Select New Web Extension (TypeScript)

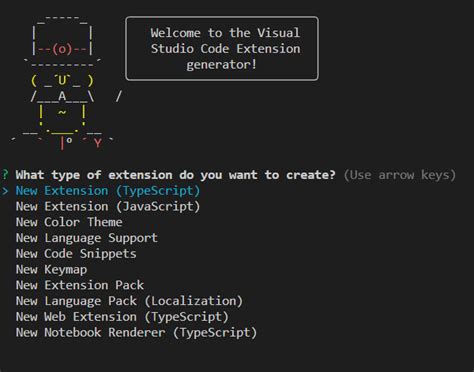pyautogui.click(x=122, y=317)
